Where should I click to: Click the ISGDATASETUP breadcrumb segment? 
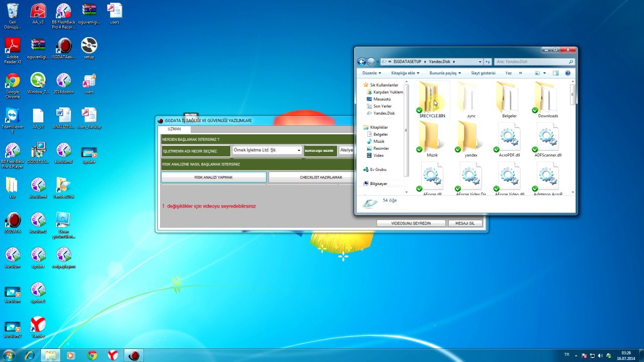point(407,62)
